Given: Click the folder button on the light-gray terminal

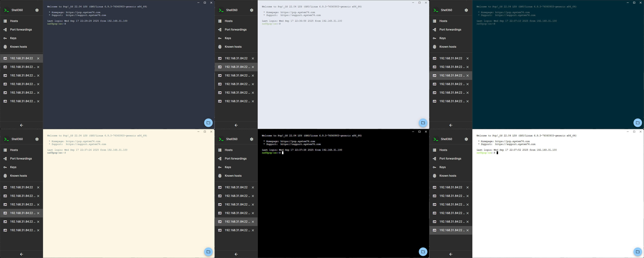Looking at the screenshot, I should tap(423, 123).
